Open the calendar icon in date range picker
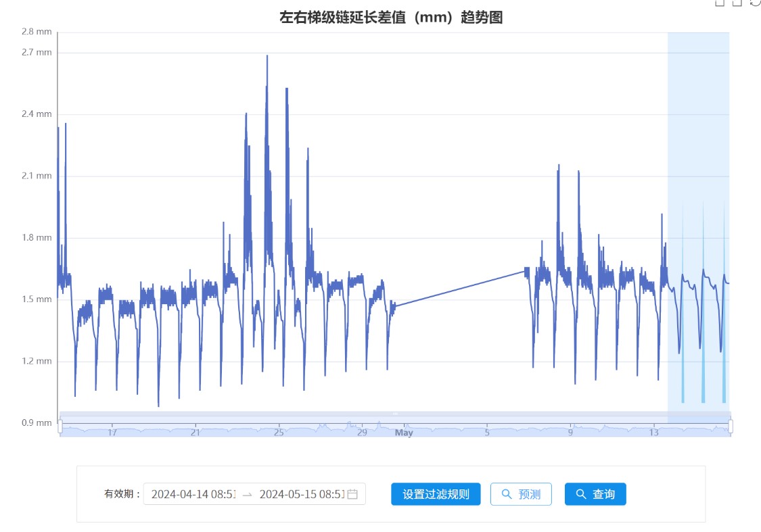The height and width of the screenshot is (532, 761). tap(352, 494)
